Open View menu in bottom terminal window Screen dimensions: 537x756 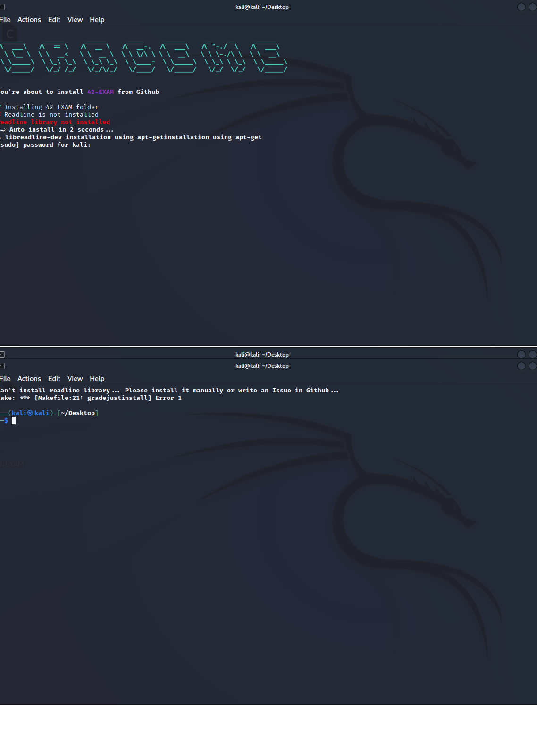75,379
